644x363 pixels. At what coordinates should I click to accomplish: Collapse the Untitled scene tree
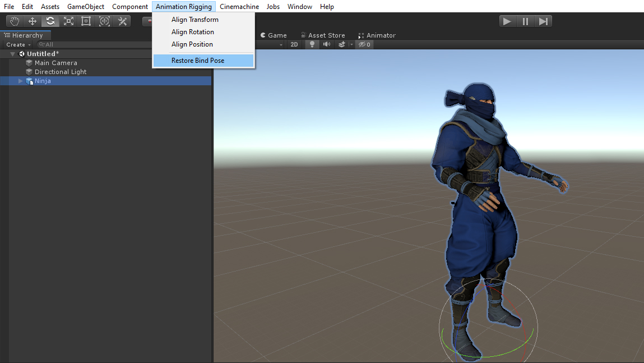click(x=12, y=54)
